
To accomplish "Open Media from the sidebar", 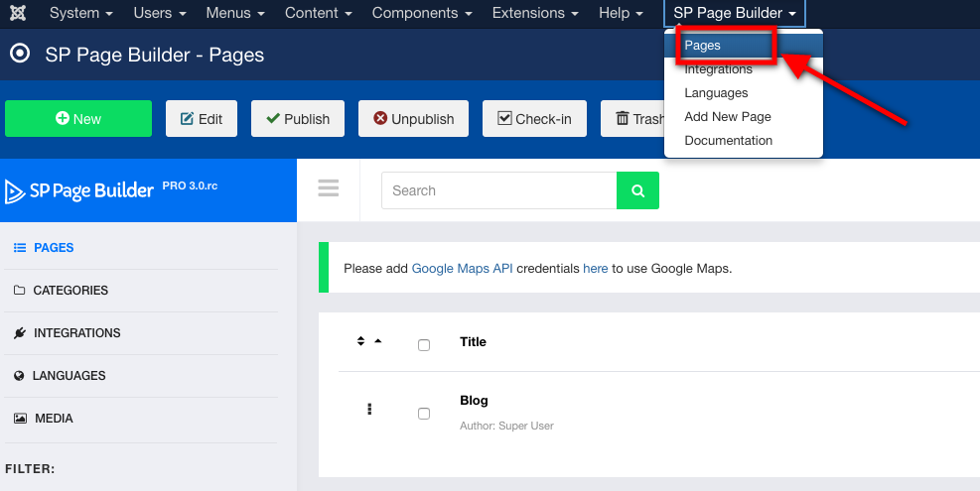I will (x=54, y=419).
